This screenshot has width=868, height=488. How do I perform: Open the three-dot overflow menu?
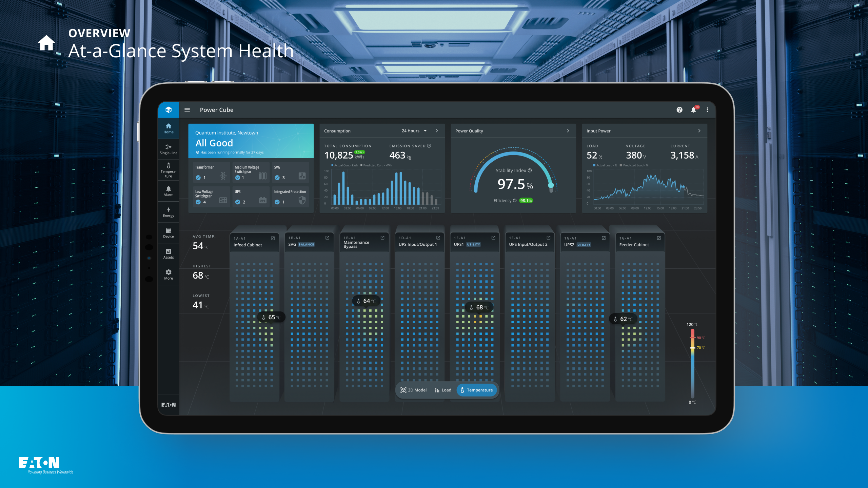[x=707, y=110]
